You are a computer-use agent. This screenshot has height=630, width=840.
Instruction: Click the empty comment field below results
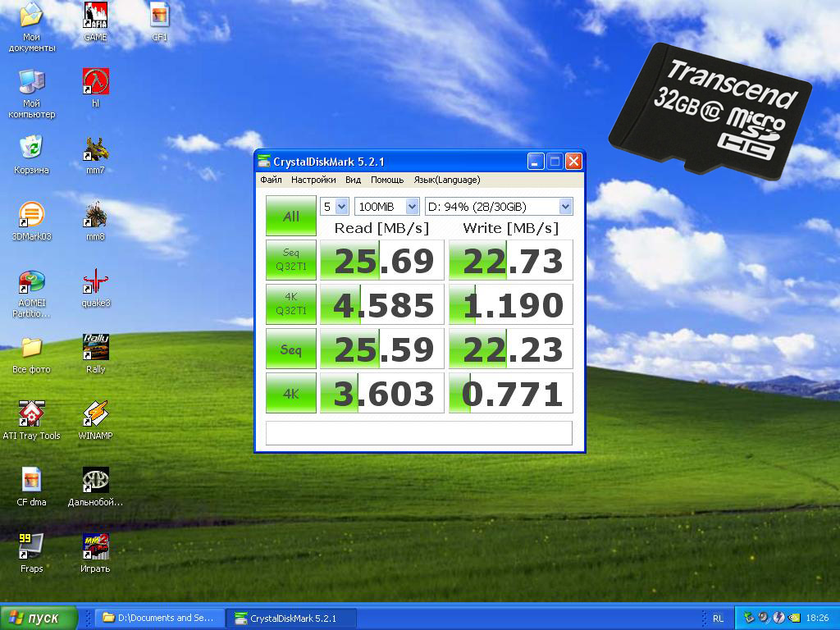419,433
